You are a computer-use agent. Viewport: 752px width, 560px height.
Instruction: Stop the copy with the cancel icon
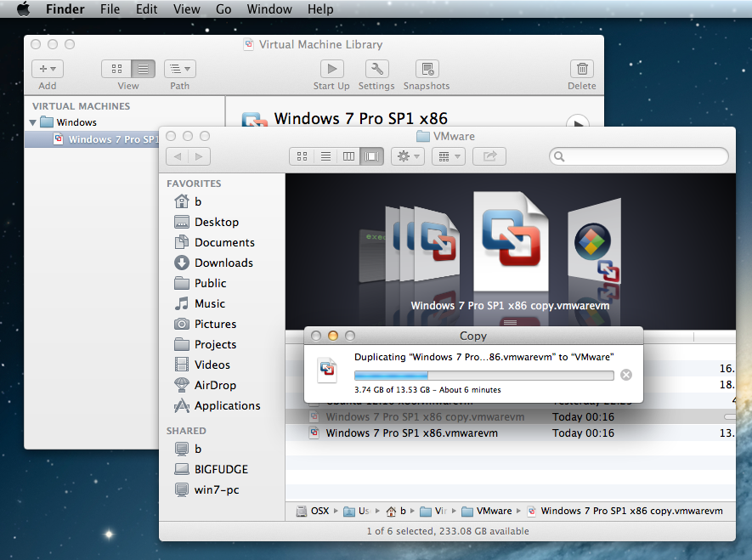click(x=626, y=375)
